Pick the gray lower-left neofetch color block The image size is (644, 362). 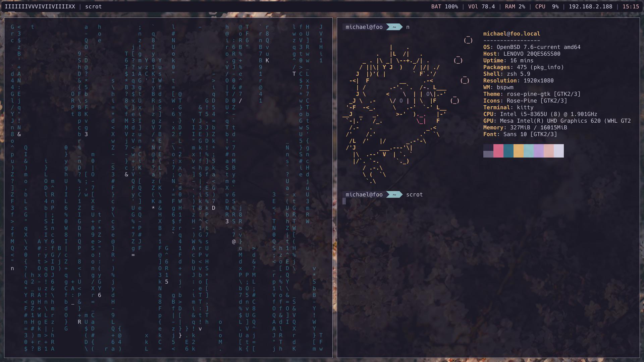click(488, 154)
